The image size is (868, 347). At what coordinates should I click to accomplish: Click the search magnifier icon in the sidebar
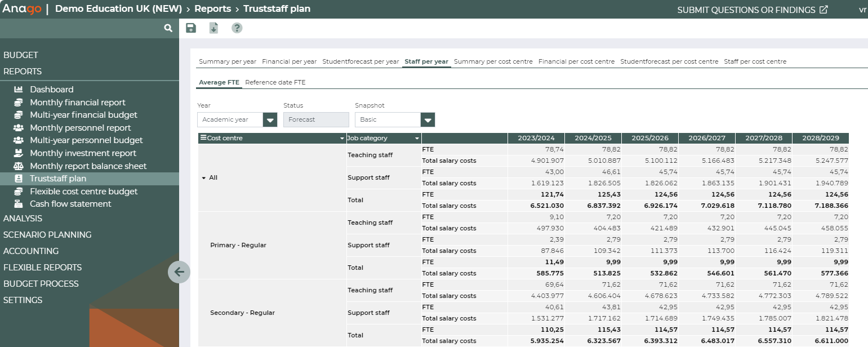click(x=168, y=28)
